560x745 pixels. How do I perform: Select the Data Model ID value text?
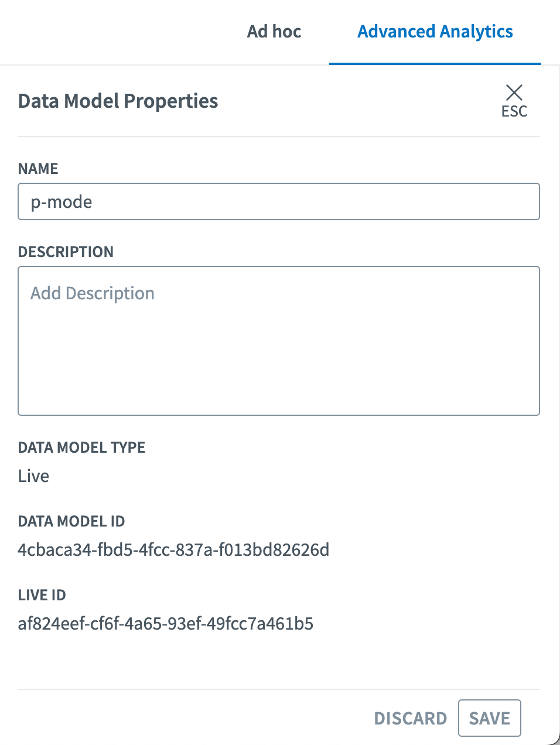coord(173,550)
